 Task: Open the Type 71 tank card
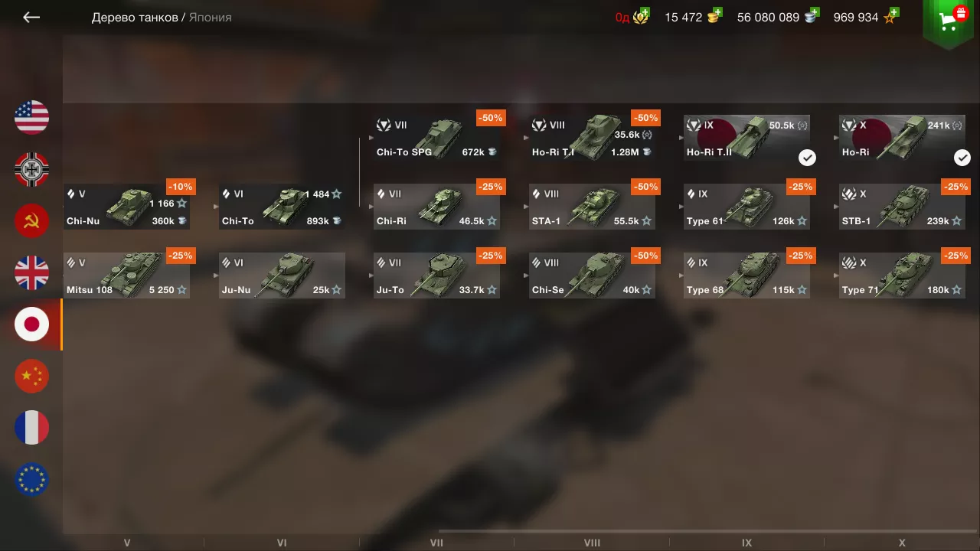tap(902, 275)
